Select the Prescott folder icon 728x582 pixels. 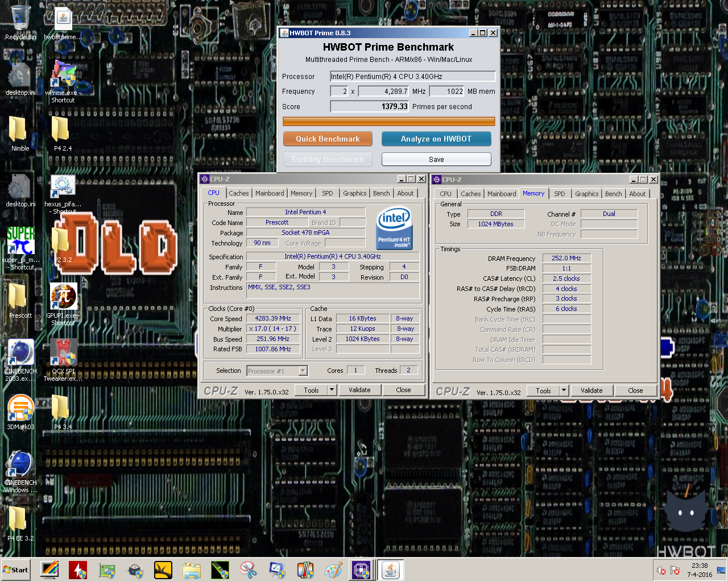click(x=20, y=301)
